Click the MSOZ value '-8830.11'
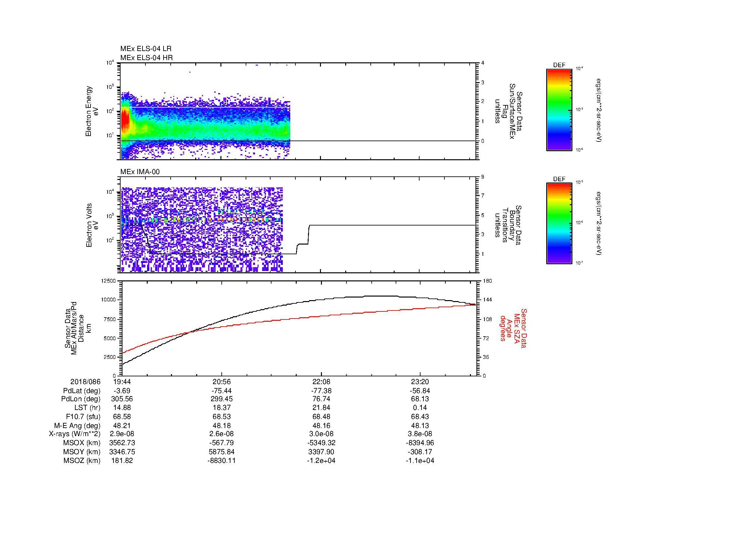The width and height of the screenshot is (756, 534). (x=222, y=461)
